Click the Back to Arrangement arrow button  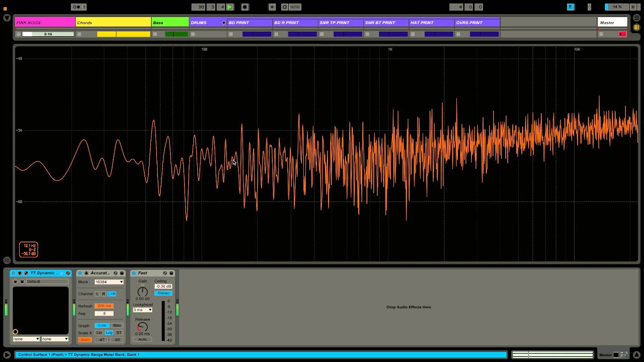click(x=272, y=7)
